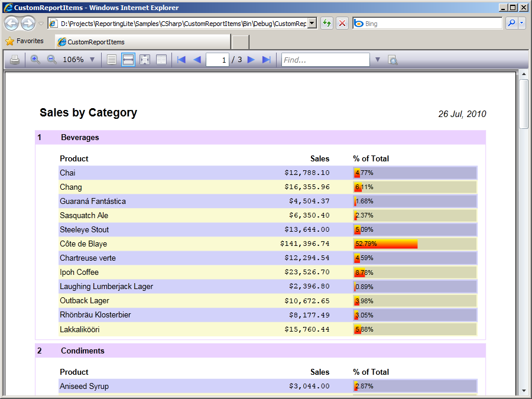Click the Find text input field
Screen dimensions: 532x399
tap(325, 60)
